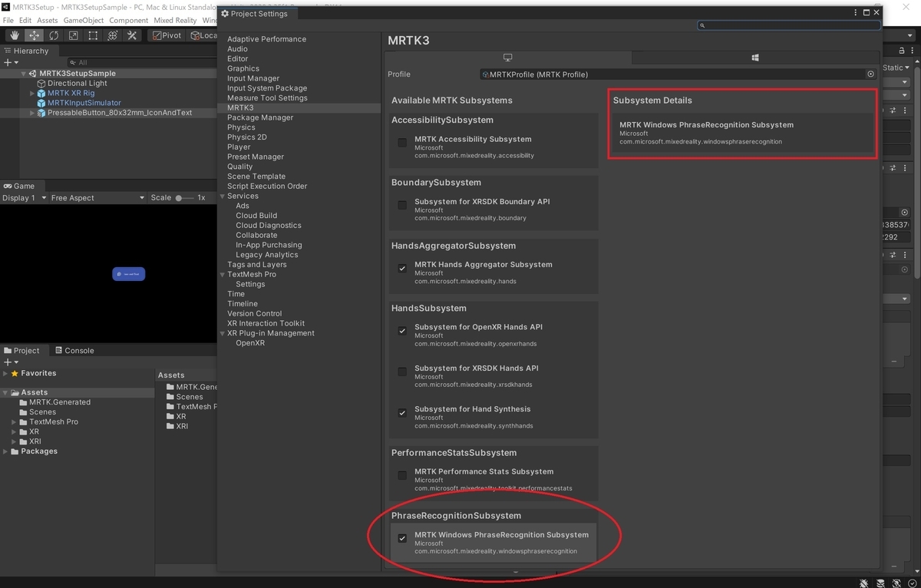
Task: Click Windows platform tab icon in MRTK3 settings
Action: (x=755, y=58)
